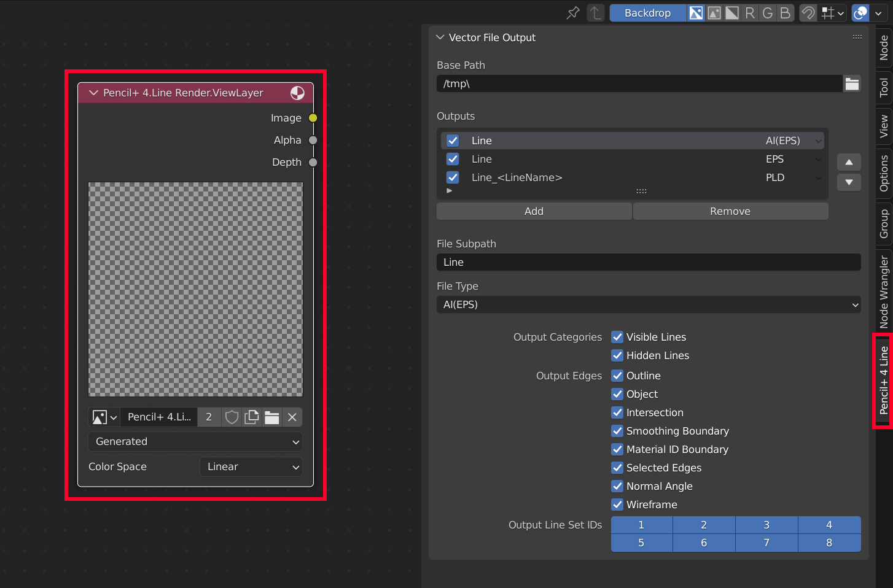Open the Options sidebar tab
The image size is (893, 588).
click(884, 173)
